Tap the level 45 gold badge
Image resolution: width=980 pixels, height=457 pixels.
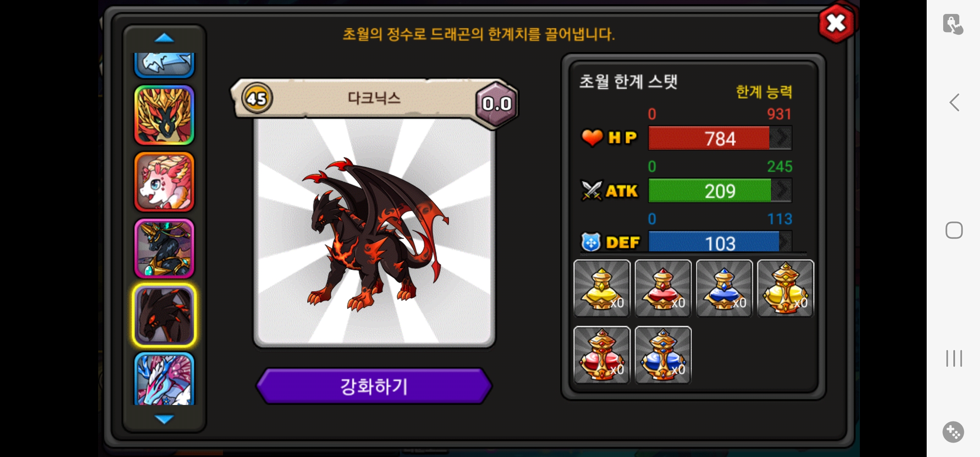tap(257, 98)
